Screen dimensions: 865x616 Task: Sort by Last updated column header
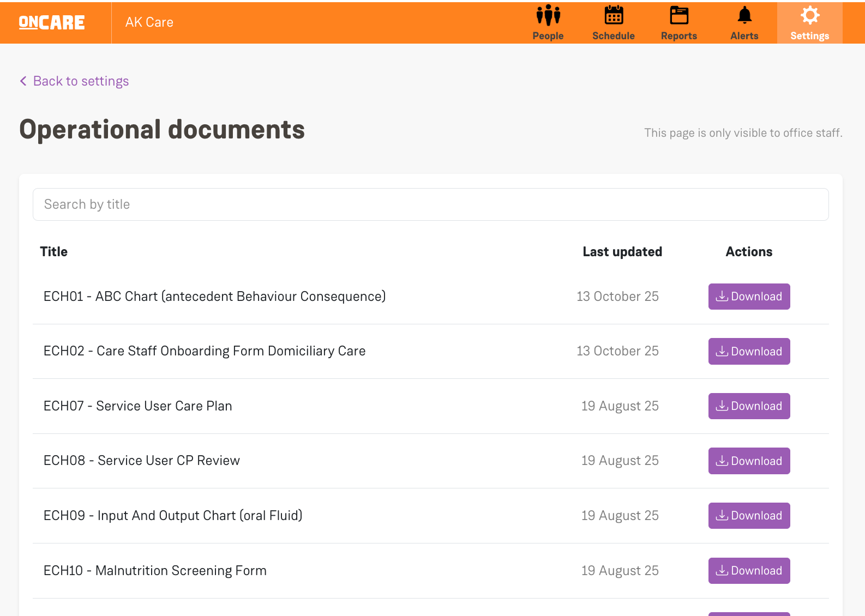tap(622, 252)
